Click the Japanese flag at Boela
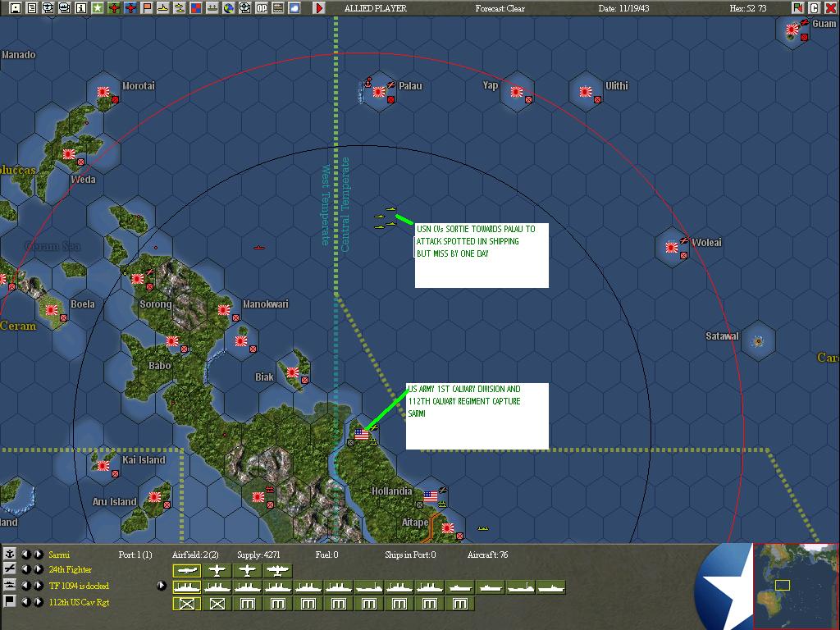The image size is (840, 630). click(x=52, y=309)
